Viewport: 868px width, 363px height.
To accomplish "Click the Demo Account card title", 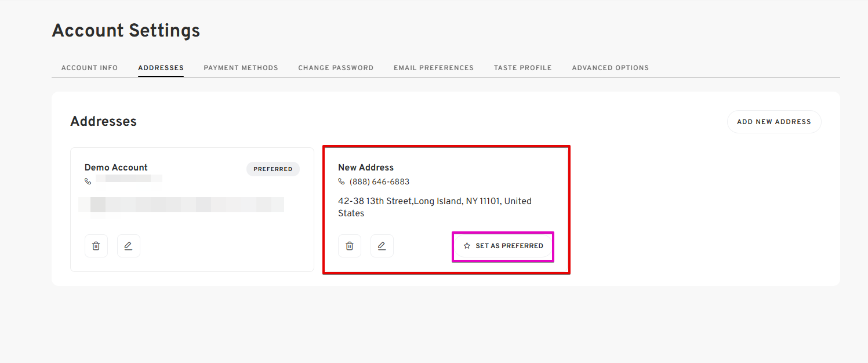I will [x=116, y=168].
